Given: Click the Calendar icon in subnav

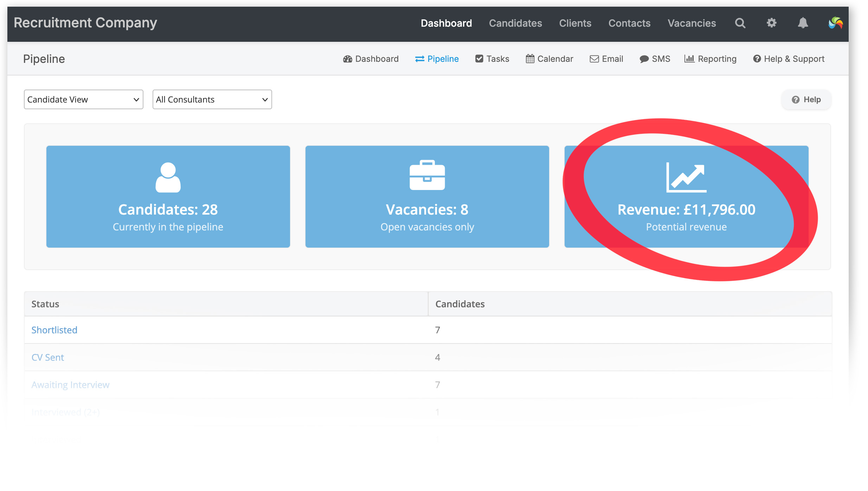Looking at the screenshot, I should pos(530,59).
